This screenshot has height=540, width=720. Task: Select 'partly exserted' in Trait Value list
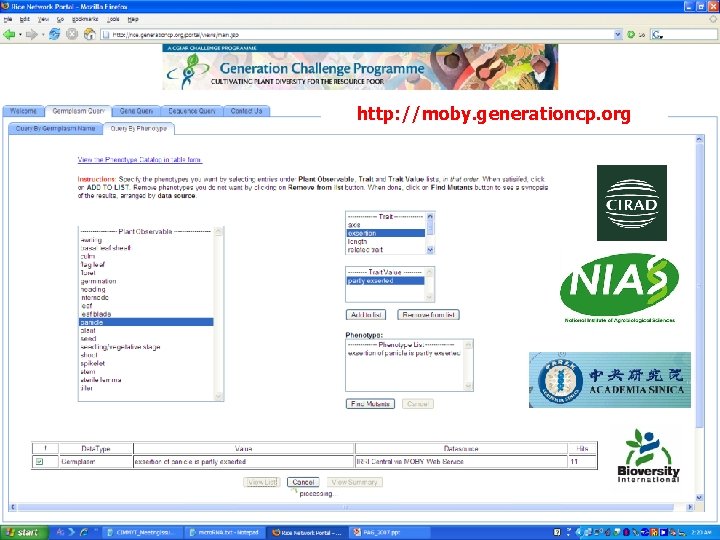386,281
